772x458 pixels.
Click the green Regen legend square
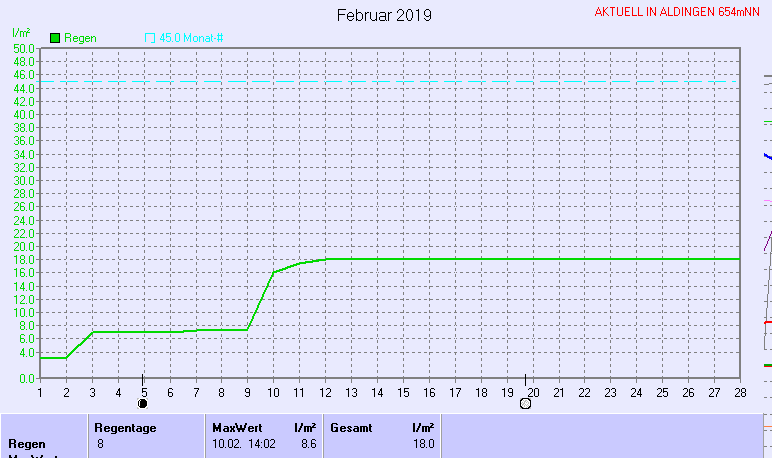click(55, 38)
